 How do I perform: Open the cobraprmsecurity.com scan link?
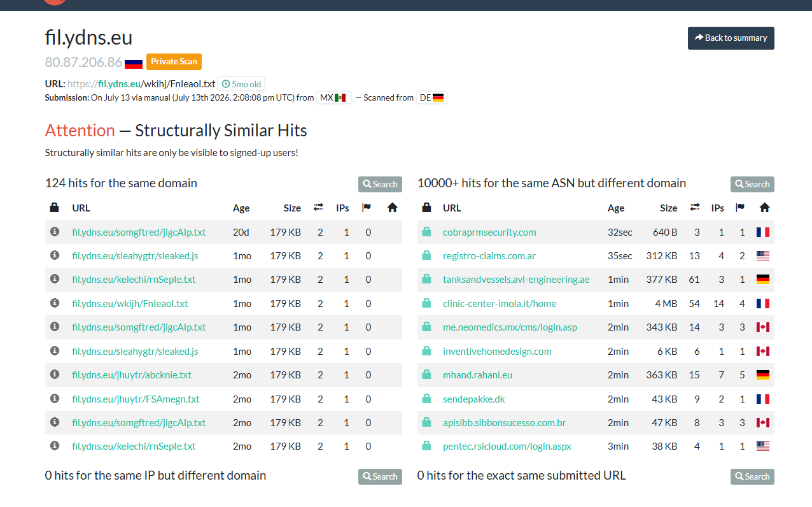click(489, 232)
